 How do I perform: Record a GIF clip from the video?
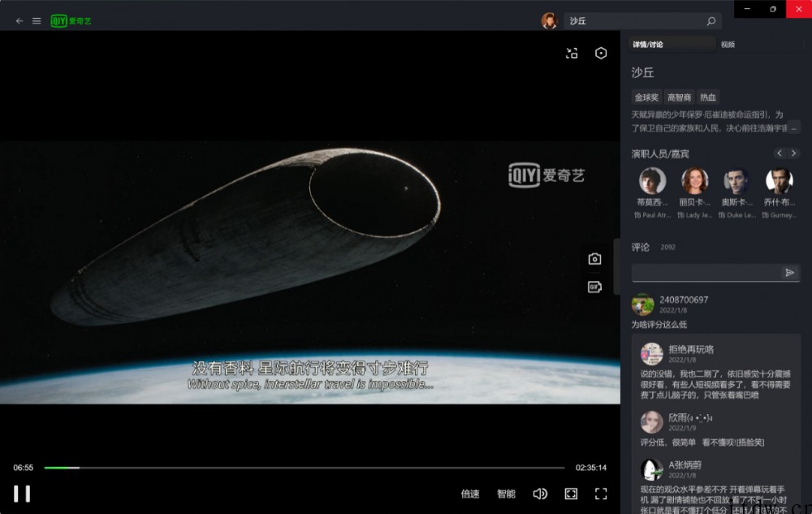click(x=594, y=287)
